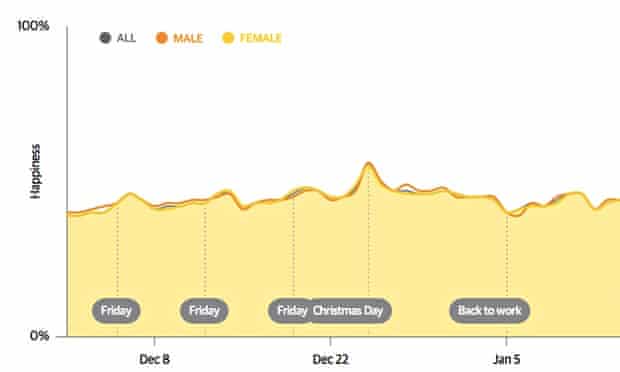Image resolution: width=620 pixels, height=372 pixels.
Task: Select the second Friday marker badge
Action: point(204,311)
